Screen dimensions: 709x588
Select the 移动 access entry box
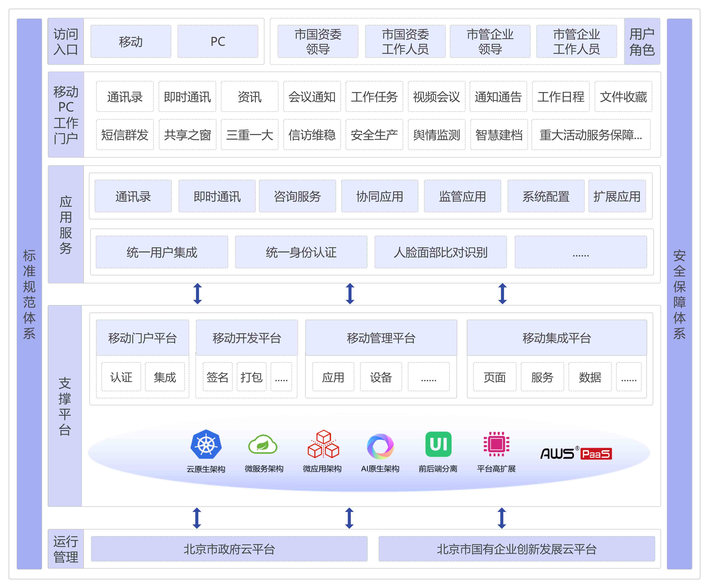(x=131, y=42)
